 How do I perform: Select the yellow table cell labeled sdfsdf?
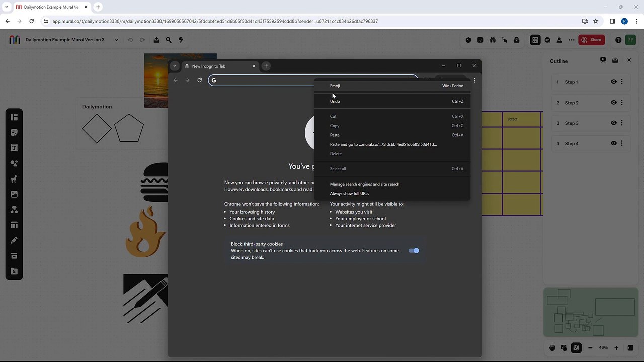[x=522, y=119]
